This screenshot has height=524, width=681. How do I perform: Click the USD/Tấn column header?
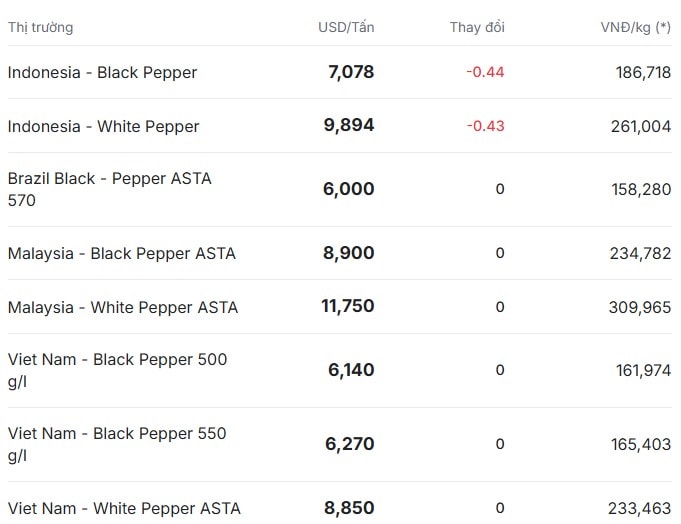(x=346, y=27)
